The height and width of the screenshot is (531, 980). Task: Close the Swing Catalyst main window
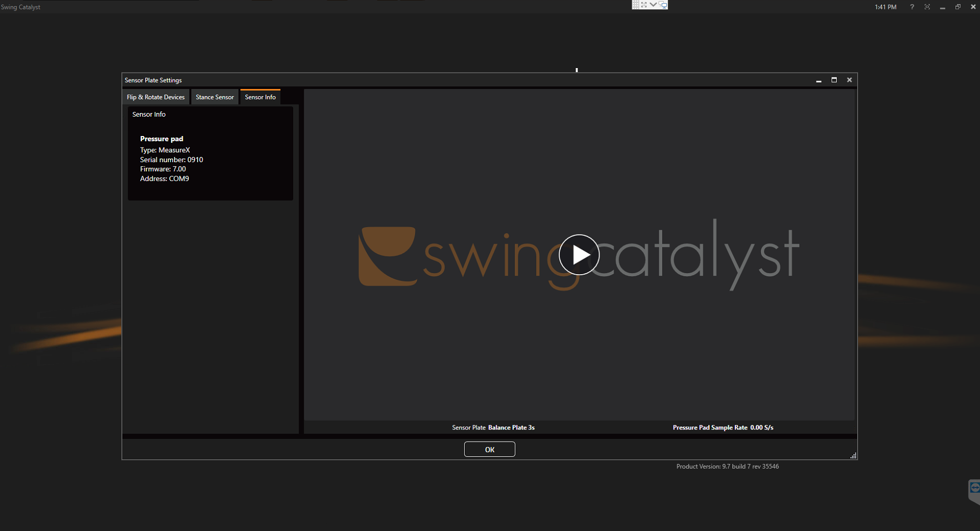pos(973,7)
